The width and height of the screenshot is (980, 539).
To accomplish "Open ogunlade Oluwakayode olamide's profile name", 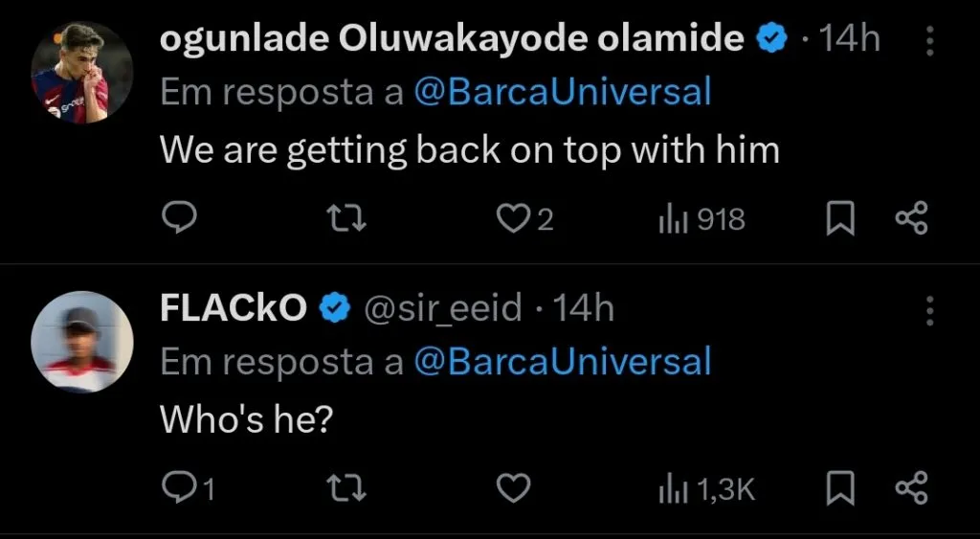I will pyautogui.click(x=452, y=38).
